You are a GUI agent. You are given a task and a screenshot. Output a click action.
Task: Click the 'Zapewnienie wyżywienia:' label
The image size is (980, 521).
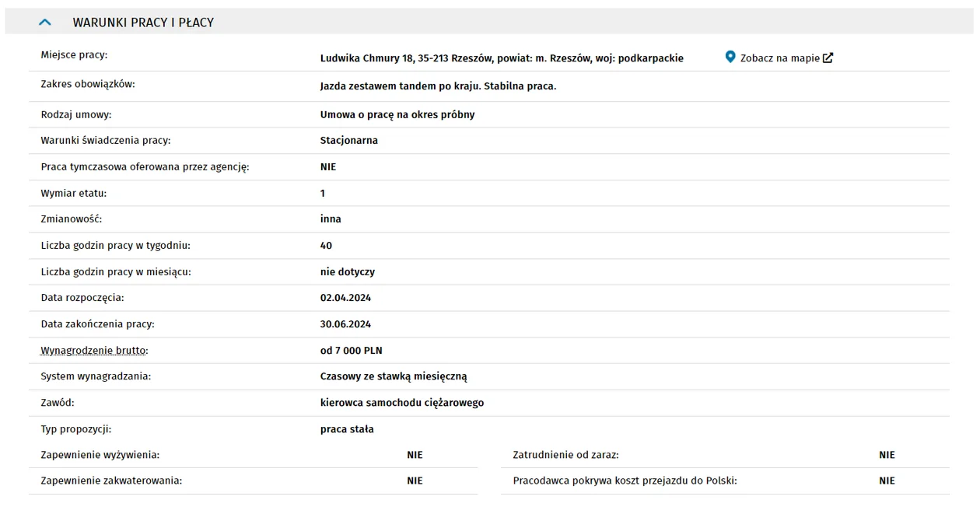click(x=100, y=455)
